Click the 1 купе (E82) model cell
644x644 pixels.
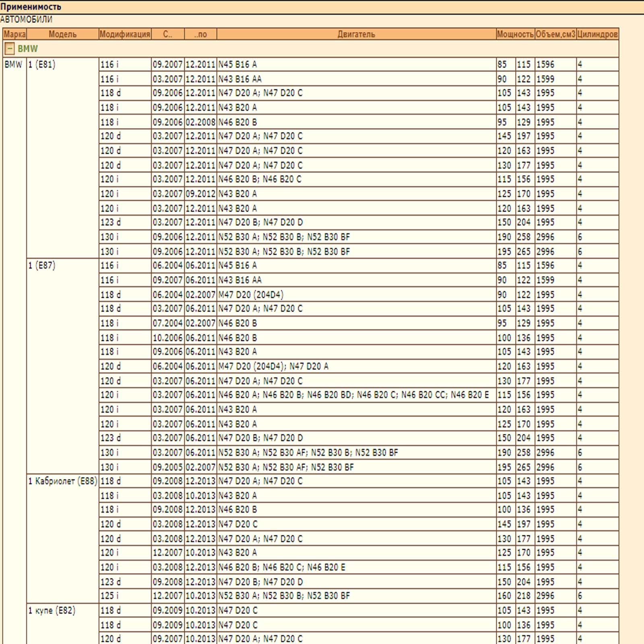pos(52,611)
